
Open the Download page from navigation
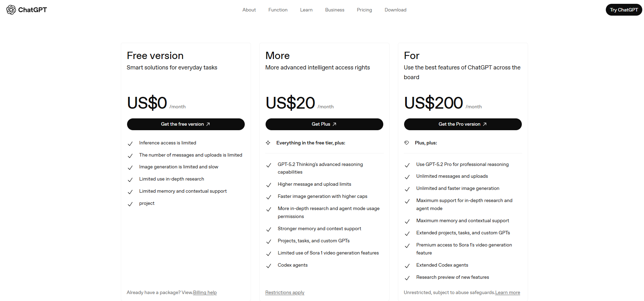pyautogui.click(x=395, y=10)
